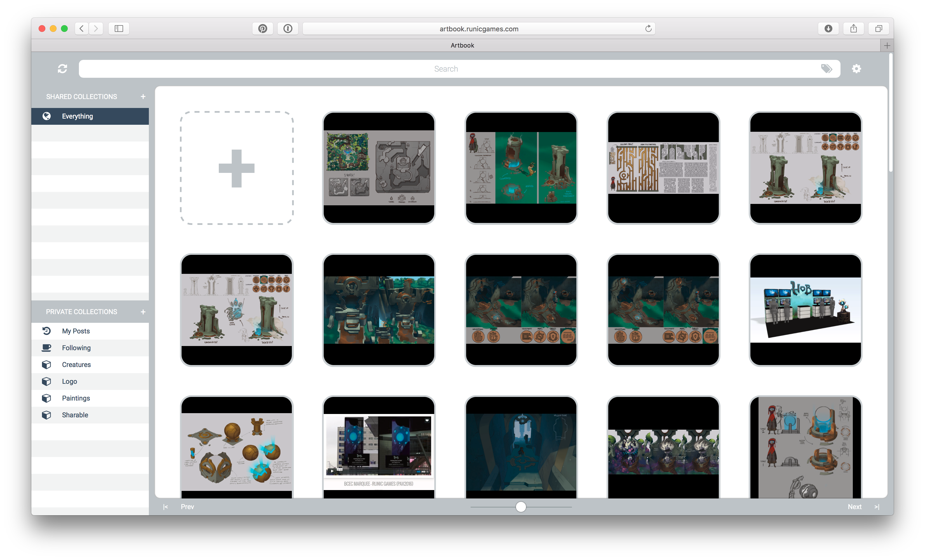Show the Safari downloads list

pos(828,29)
